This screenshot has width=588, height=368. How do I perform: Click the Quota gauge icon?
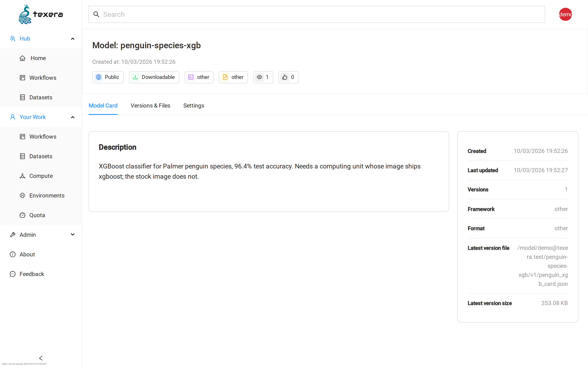click(22, 215)
